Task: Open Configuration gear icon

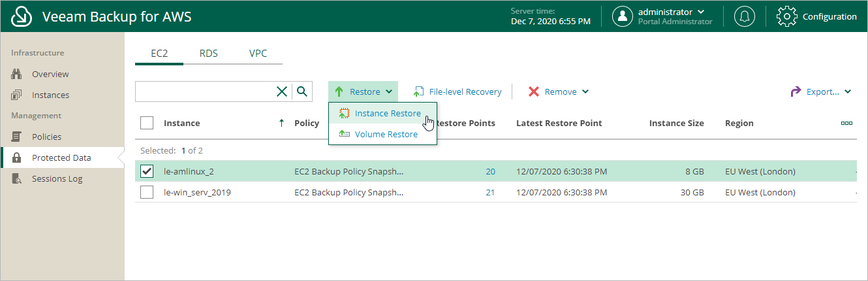Action: click(786, 16)
